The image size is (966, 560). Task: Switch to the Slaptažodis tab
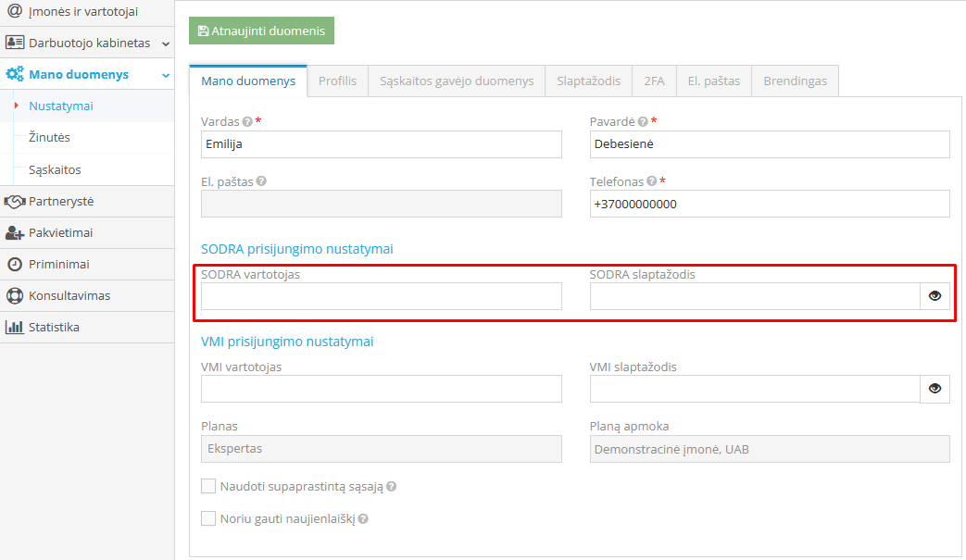pyautogui.click(x=588, y=81)
